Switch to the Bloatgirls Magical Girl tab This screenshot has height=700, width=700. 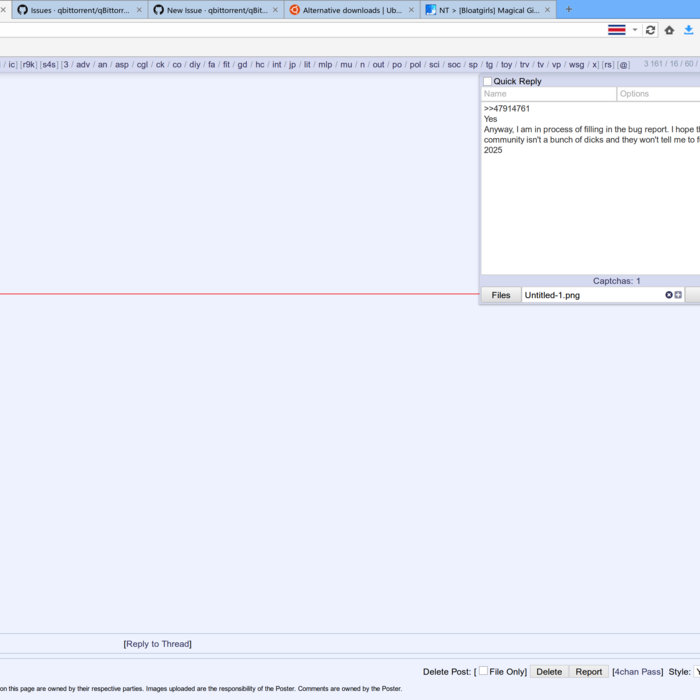pyautogui.click(x=488, y=10)
